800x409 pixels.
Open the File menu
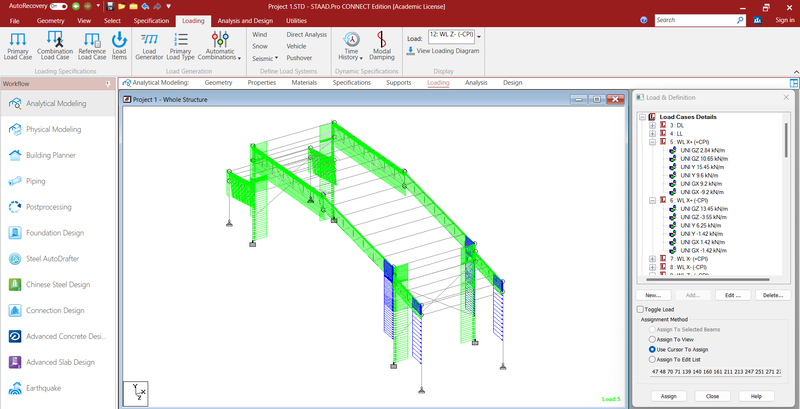(x=14, y=21)
